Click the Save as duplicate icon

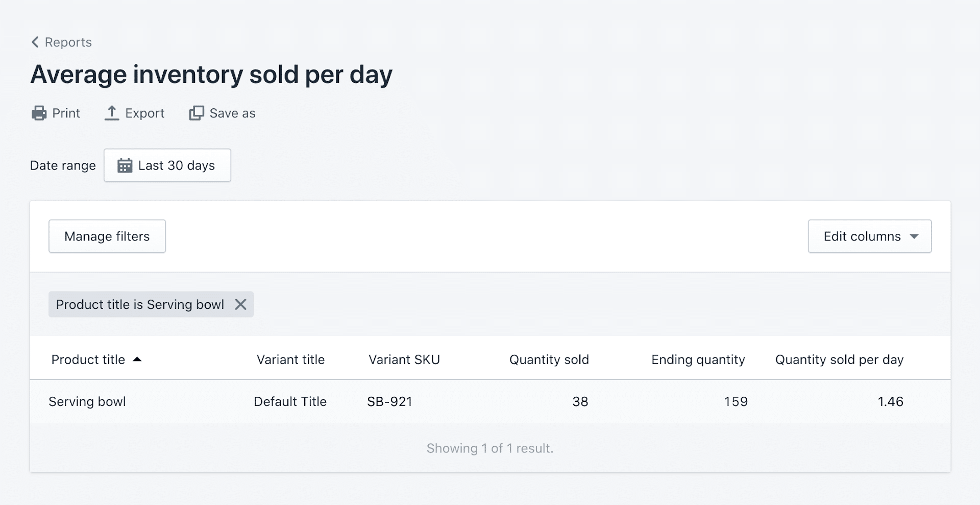[197, 113]
